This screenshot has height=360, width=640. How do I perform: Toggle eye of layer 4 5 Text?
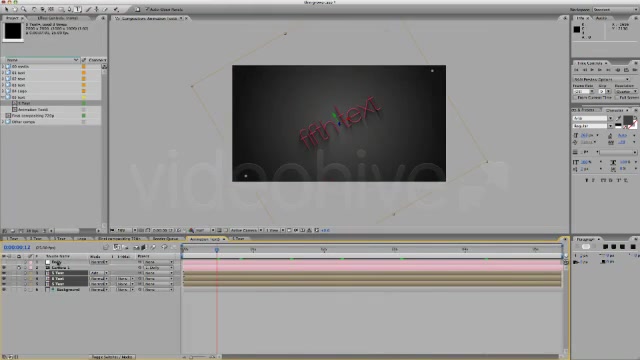point(4,278)
